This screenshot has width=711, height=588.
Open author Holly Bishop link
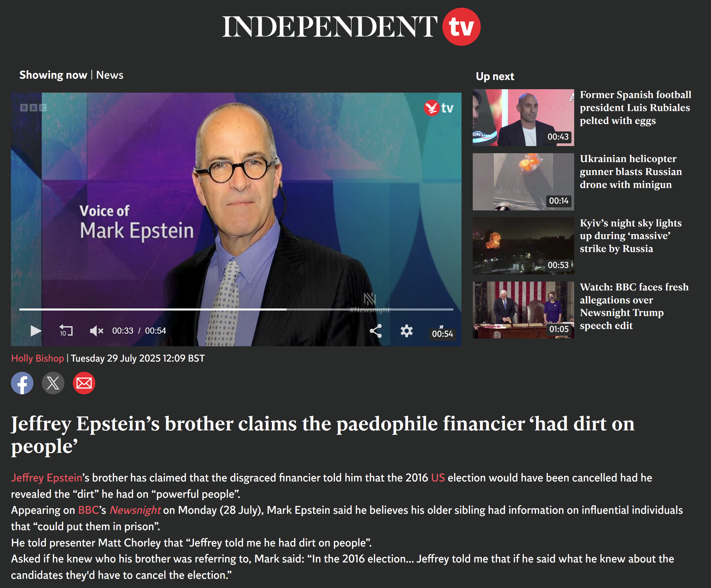37,358
